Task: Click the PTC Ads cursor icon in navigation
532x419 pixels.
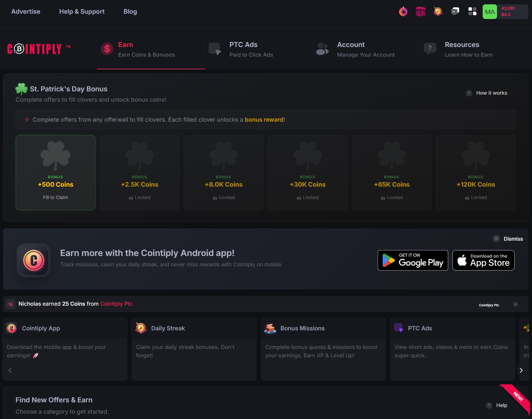Action: 215,49
